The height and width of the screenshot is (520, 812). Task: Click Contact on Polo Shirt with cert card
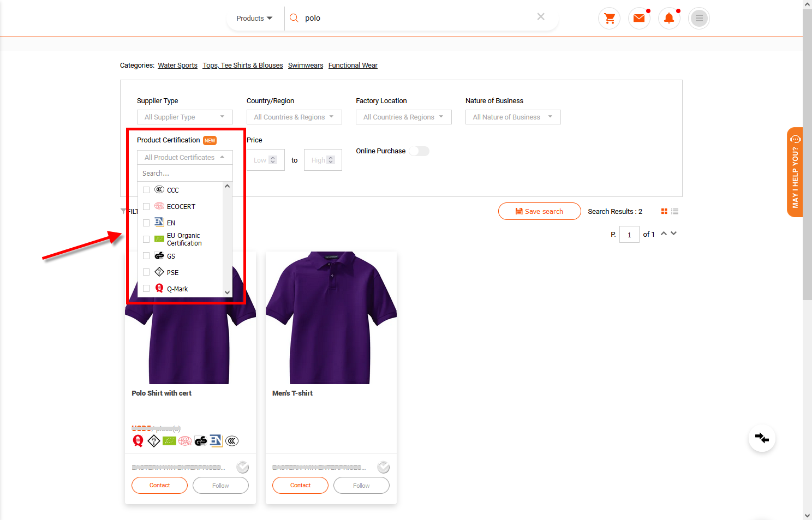(159, 485)
